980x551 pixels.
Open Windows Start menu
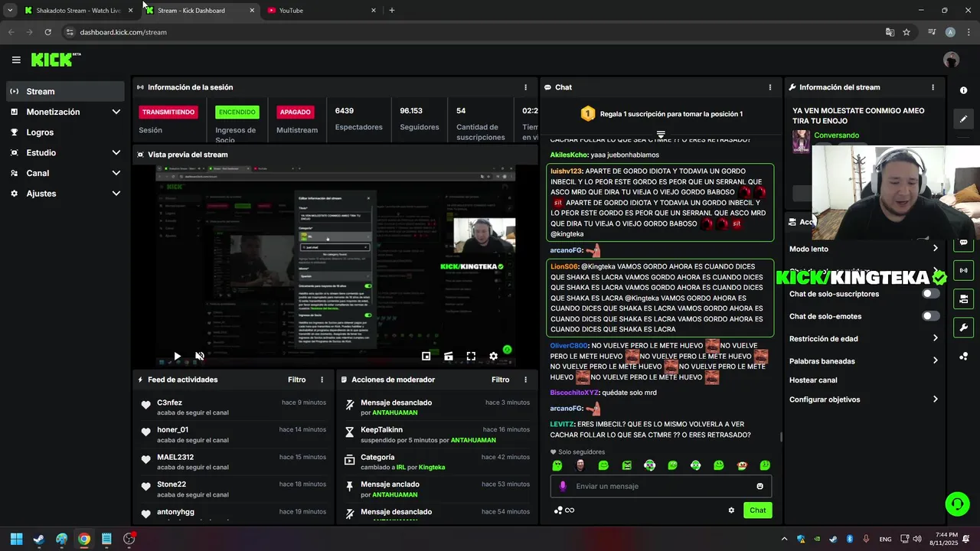[16, 539]
